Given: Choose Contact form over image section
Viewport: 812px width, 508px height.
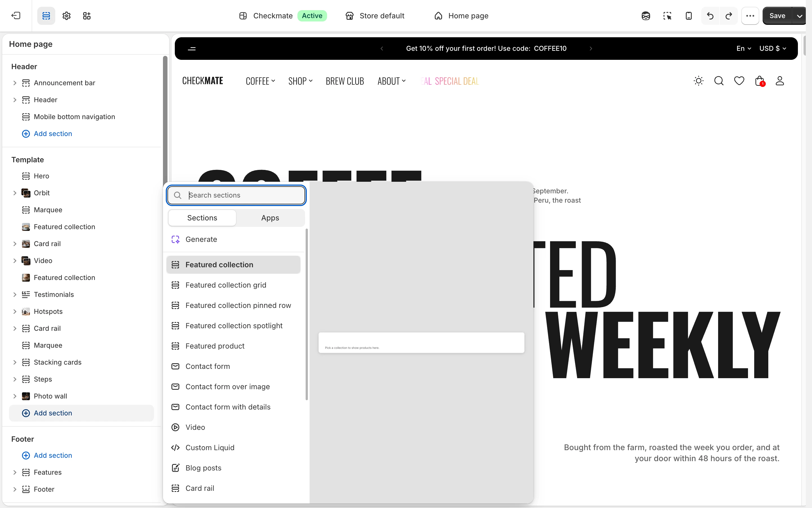Looking at the screenshot, I should point(233,387).
